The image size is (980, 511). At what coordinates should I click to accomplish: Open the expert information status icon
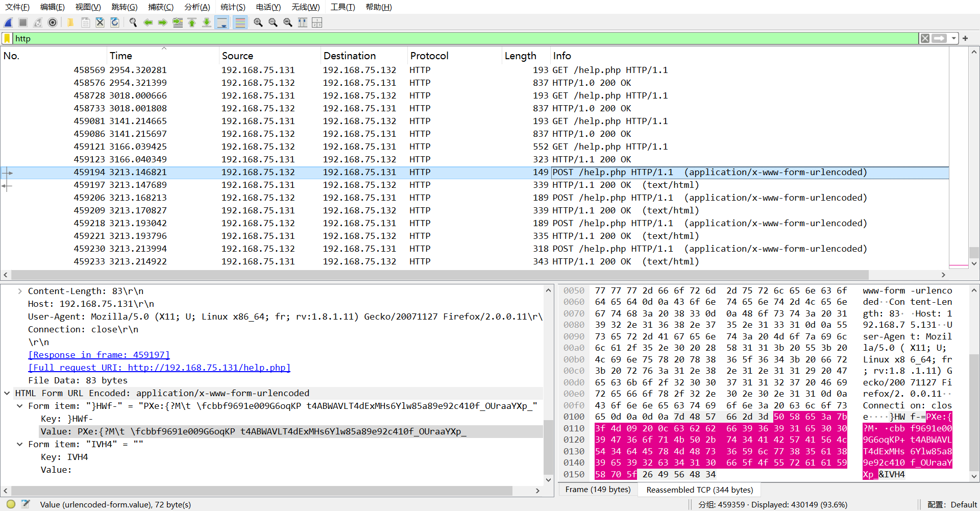11,504
